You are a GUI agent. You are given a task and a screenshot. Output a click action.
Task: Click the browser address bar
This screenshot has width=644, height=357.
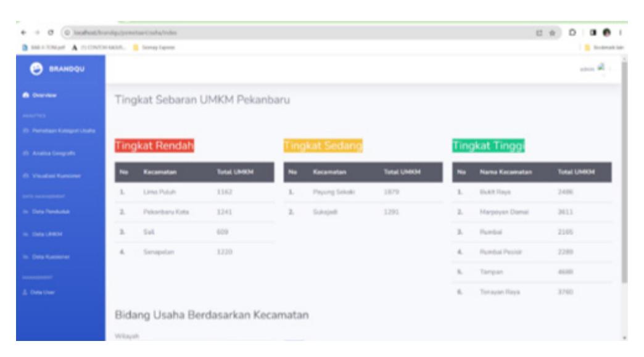(311, 33)
